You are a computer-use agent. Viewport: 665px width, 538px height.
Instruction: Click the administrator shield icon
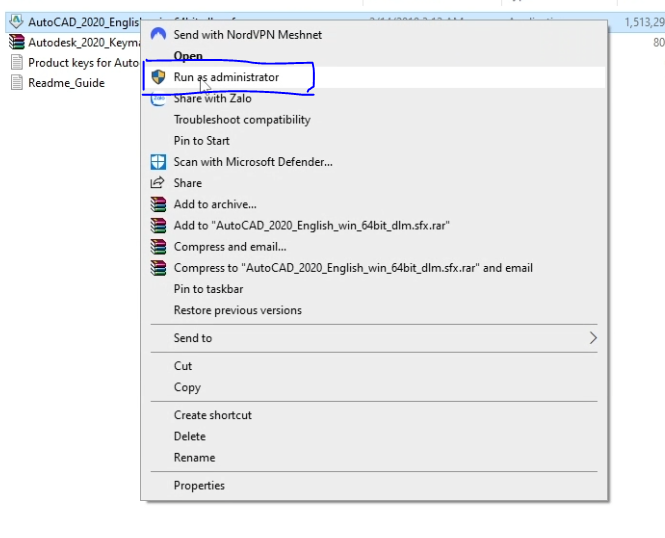click(x=158, y=77)
